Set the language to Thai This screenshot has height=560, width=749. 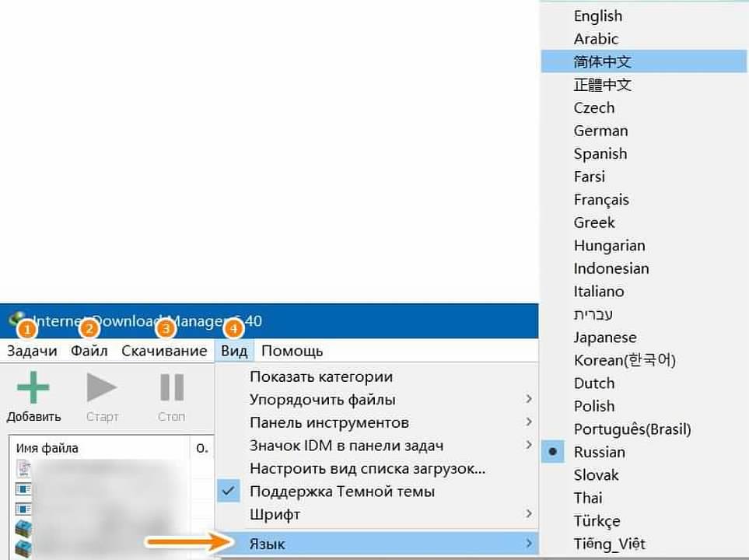pos(644,498)
